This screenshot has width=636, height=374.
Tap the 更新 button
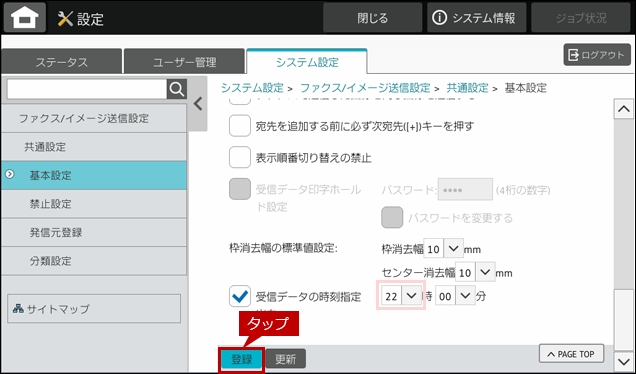pyautogui.click(x=286, y=359)
